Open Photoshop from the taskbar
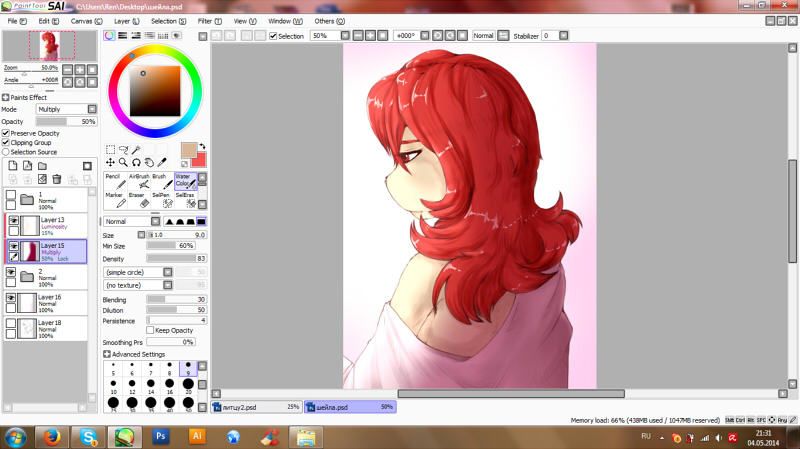Image resolution: width=800 pixels, height=449 pixels. coord(161,437)
